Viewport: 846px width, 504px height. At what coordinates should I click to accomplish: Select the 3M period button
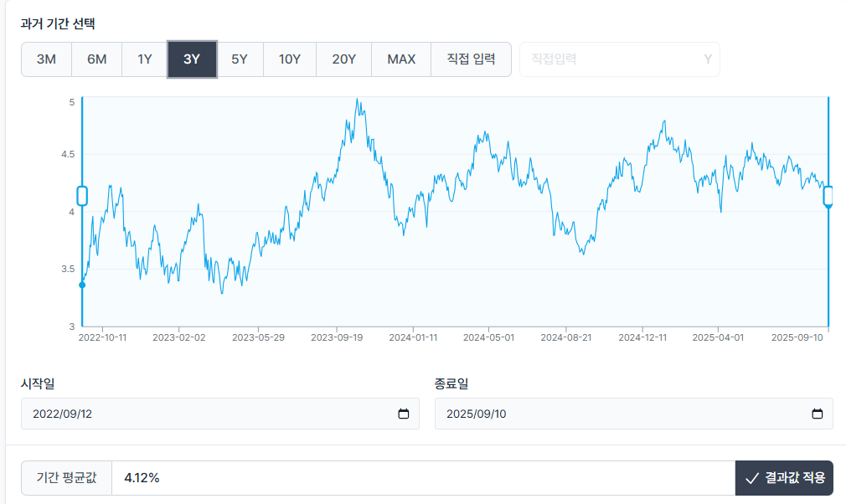(x=46, y=59)
